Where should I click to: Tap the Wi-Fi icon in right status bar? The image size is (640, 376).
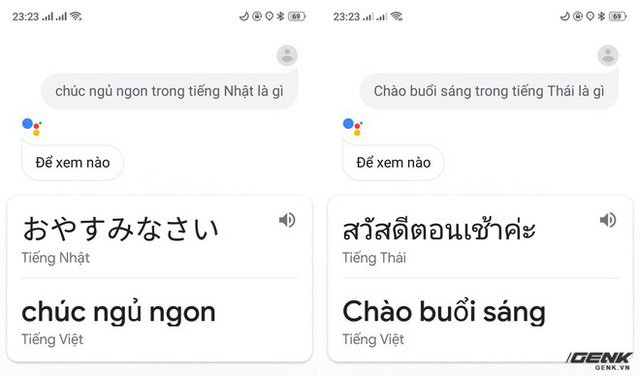click(x=396, y=16)
